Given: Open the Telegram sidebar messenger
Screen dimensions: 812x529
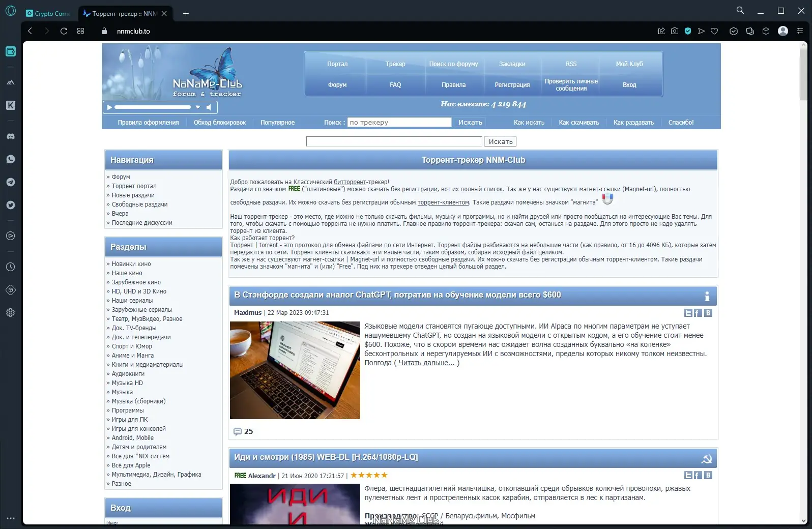Looking at the screenshot, I should (x=10, y=182).
